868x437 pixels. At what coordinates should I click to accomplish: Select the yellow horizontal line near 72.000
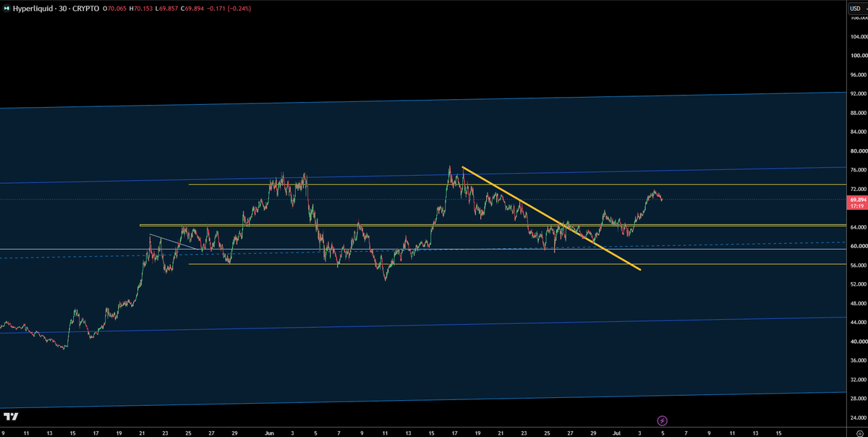pyautogui.click(x=516, y=184)
